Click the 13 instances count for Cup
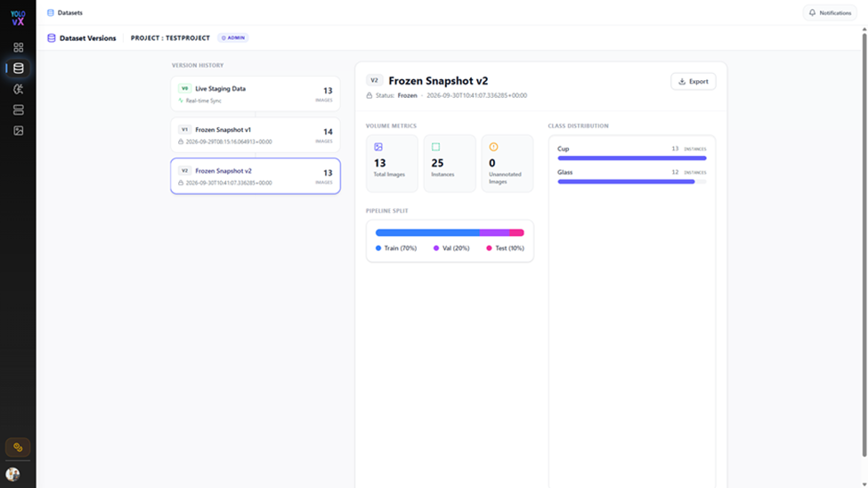 click(x=675, y=149)
